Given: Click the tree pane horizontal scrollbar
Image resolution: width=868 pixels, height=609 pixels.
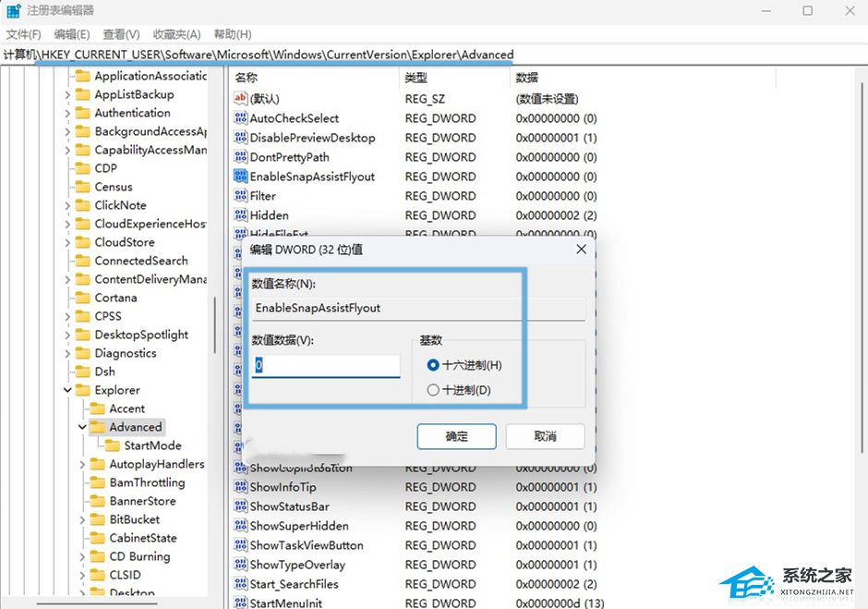Looking at the screenshot, I should (97, 603).
